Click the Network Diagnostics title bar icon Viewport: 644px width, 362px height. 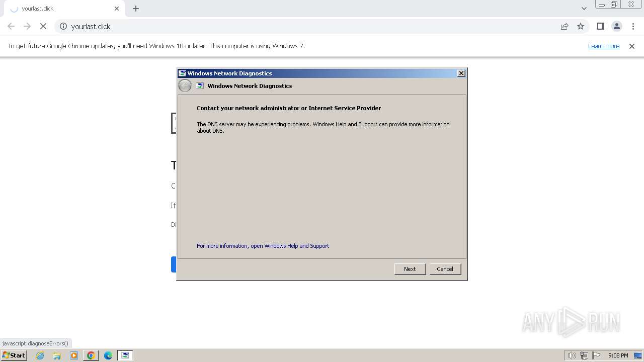click(x=182, y=73)
